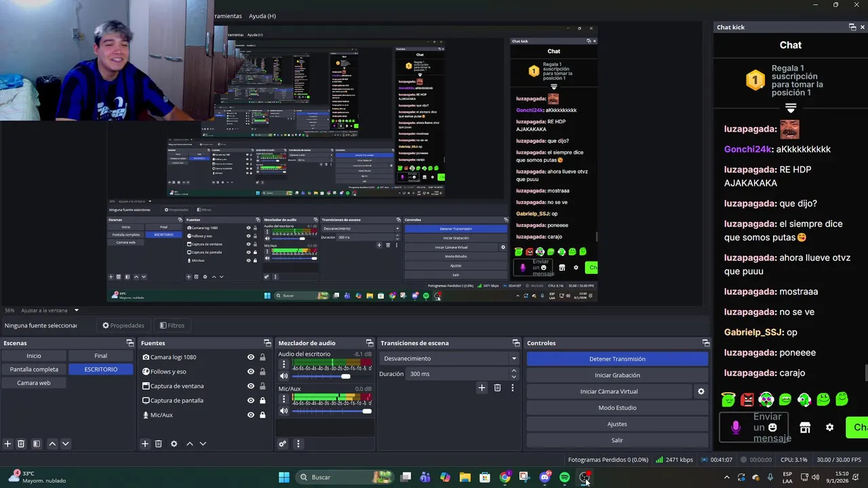Image resolution: width=868 pixels, height=488 pixels.
Task: Open Ajustes in Controles
Action: [x=617, y=424]
